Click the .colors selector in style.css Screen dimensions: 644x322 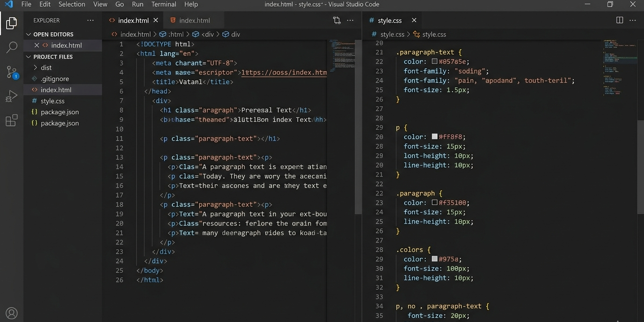pos(410,249)
